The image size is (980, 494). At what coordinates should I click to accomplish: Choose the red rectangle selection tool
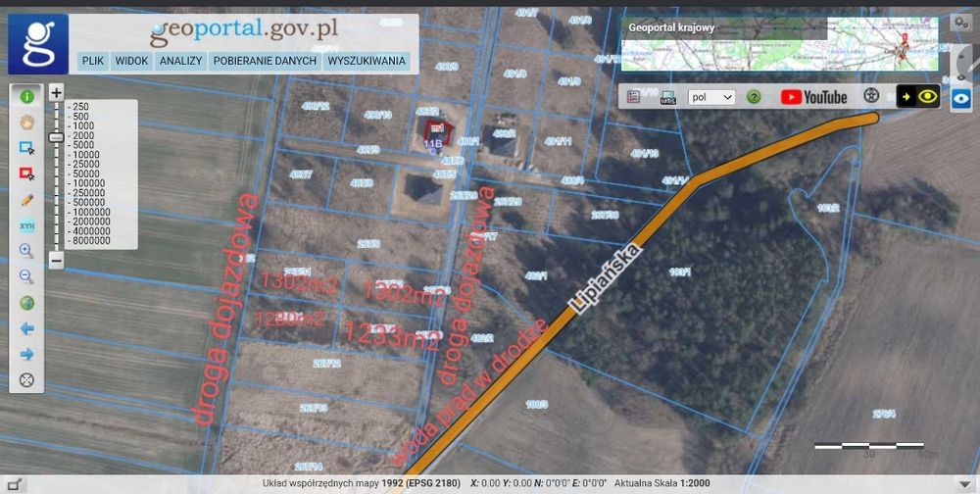pos(26,173)
